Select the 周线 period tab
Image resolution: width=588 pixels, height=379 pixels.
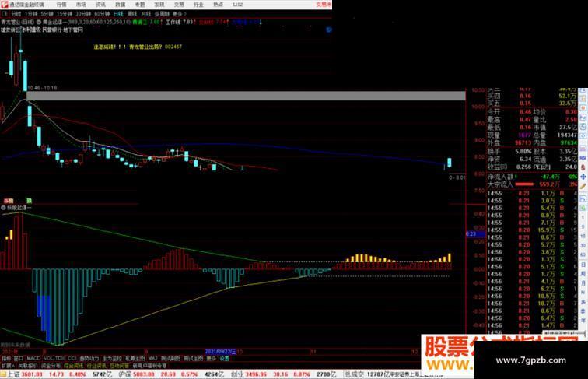(x=132, y=14)
